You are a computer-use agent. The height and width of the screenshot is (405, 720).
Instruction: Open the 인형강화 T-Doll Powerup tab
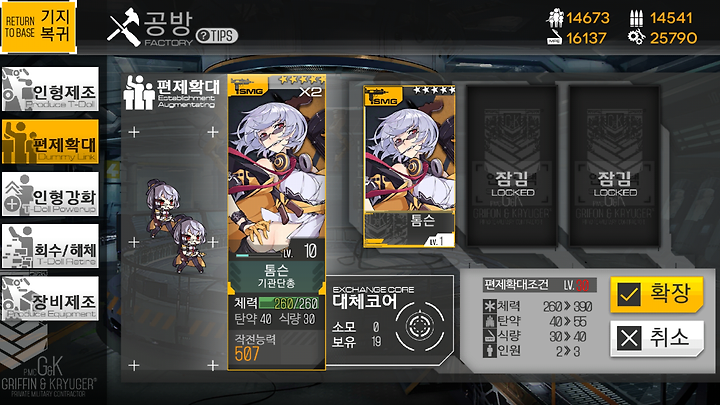click(51, 194)
